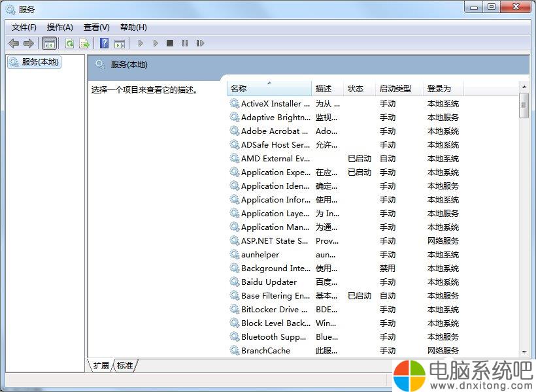Screen dimensions: 536x392
Task: Click the gear icon of aunhelper service
Action: [x=235, y=254]
